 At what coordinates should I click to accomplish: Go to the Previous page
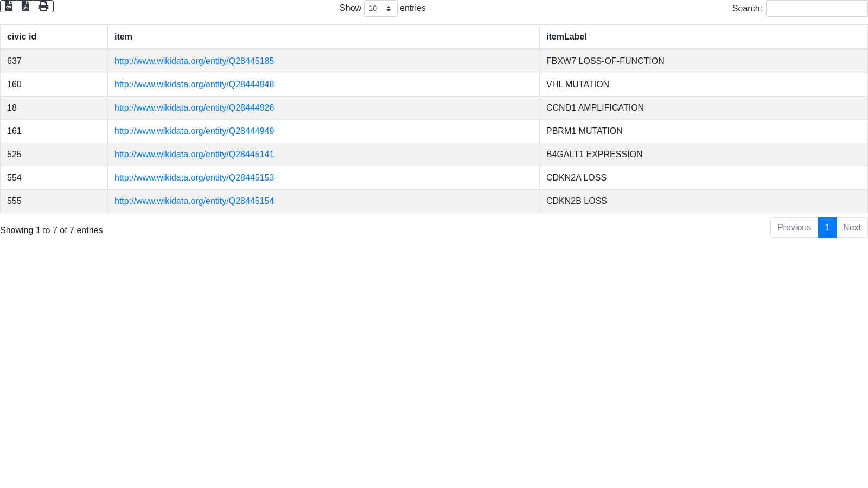(x=794, y=228)
